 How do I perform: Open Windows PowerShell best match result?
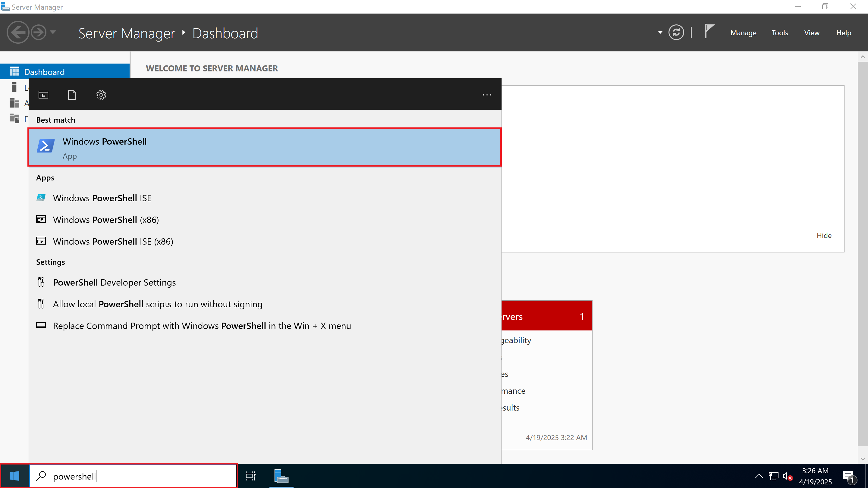(265, 147)
